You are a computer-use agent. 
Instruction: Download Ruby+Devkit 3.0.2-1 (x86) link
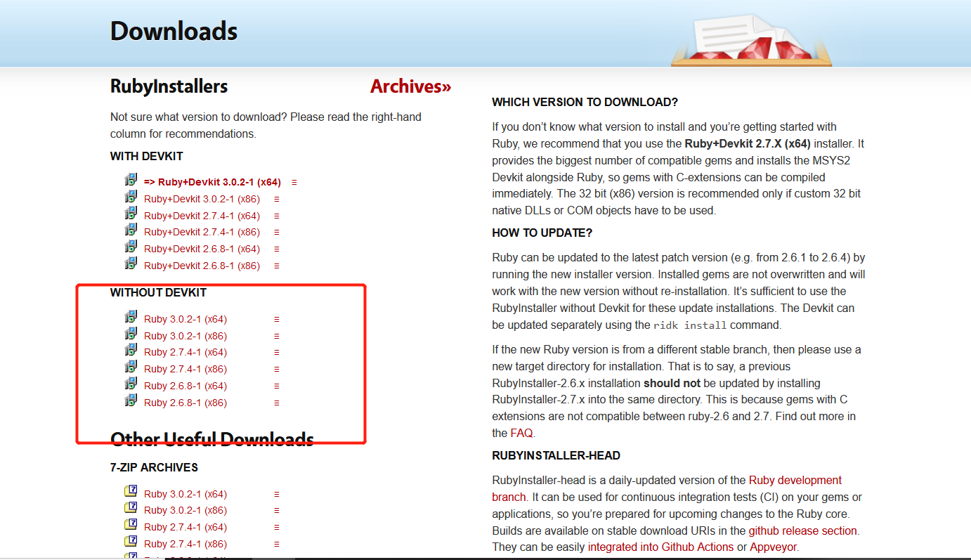(x=202, y=199)
